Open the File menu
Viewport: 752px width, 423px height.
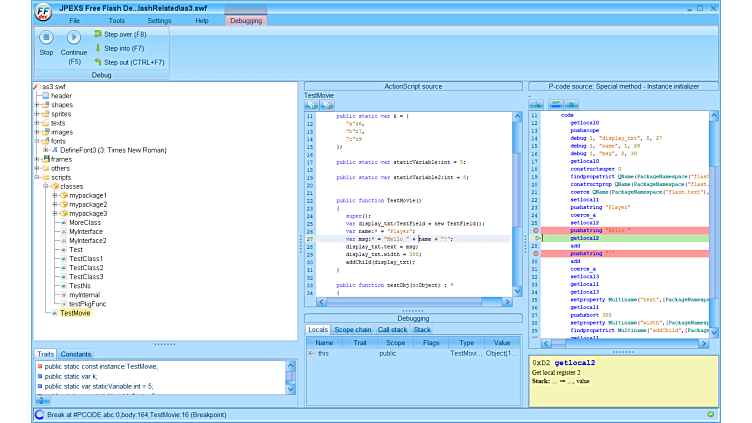[x=74, y=21]
